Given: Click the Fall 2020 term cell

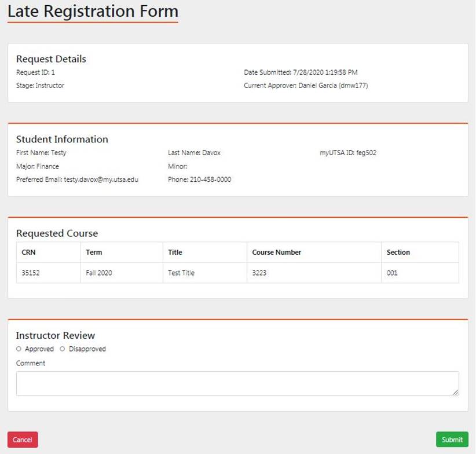Looking at the screenshot, I should (x=99, y=273).
